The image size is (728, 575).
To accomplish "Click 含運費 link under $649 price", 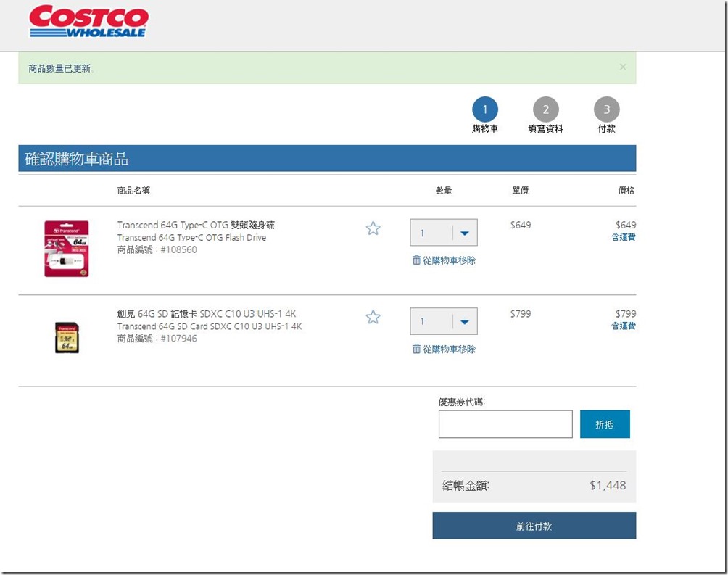I will [624, 237].
